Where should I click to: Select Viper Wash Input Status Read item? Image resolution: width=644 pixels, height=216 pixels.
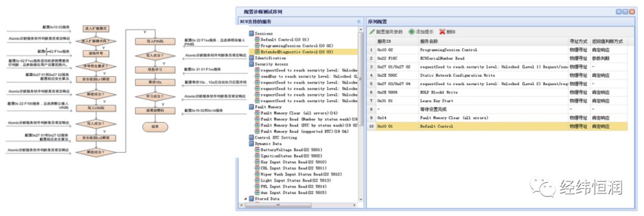pyautogui.click(x=301, y=174)
